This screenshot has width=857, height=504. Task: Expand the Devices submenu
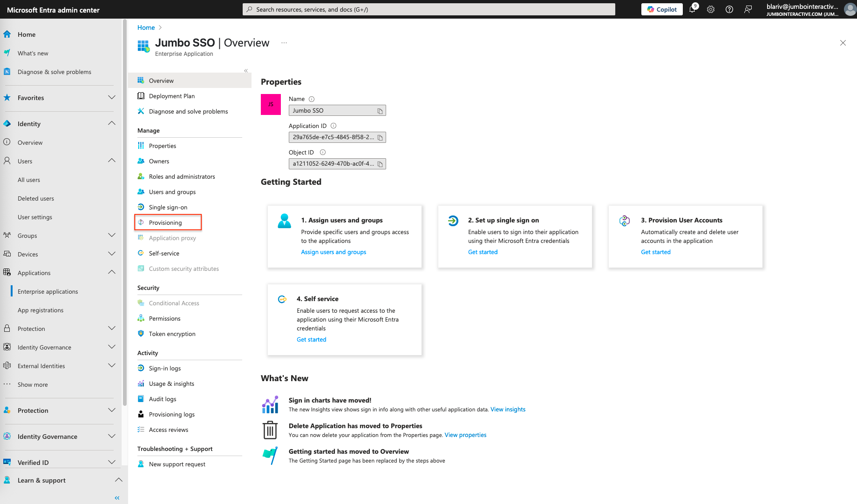pyautogui.click(x=112, y=254)
